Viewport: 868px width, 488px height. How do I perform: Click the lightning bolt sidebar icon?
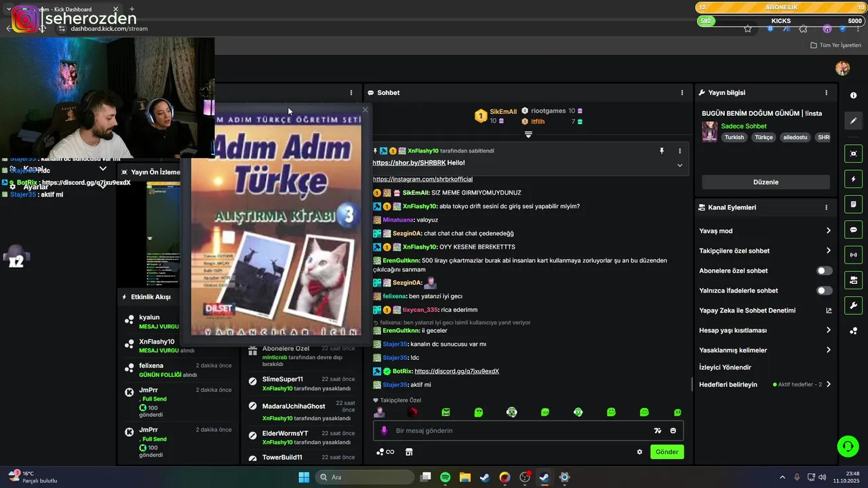pyautogui.click(x=853, y=179)
